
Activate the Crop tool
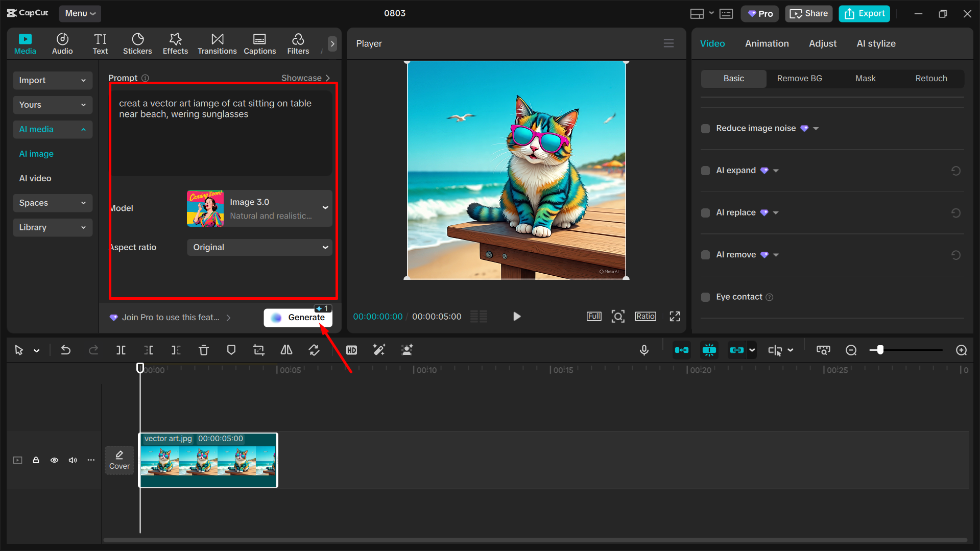(258, 350)
